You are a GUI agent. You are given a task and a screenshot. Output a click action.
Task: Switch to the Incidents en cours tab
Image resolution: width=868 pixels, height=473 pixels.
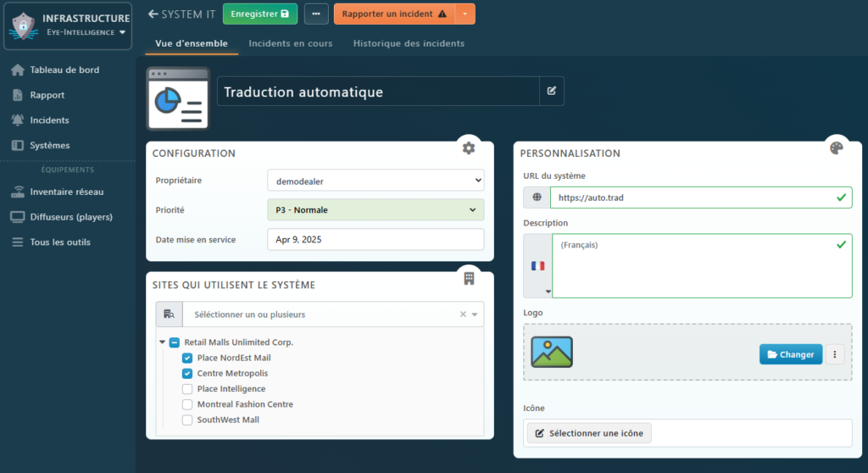point(290,43)
